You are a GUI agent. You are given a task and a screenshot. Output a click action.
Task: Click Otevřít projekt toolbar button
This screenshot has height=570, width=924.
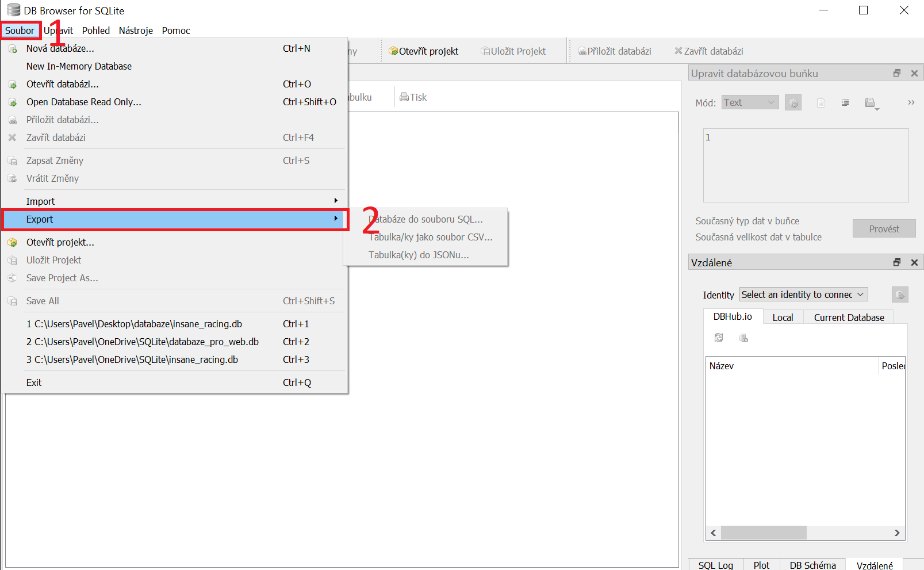point(424,51)
